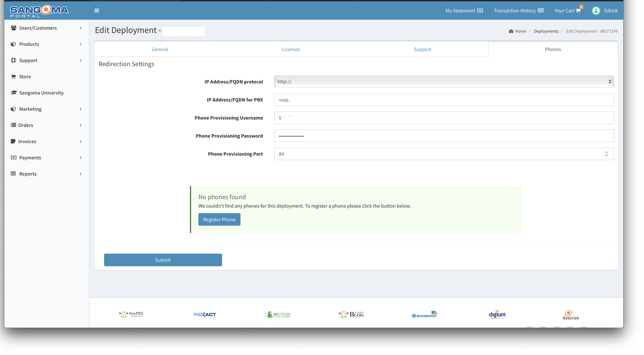
Task: Expand the sidebar Support chevron
Action: pyautogui.click(x=81, y=60)
